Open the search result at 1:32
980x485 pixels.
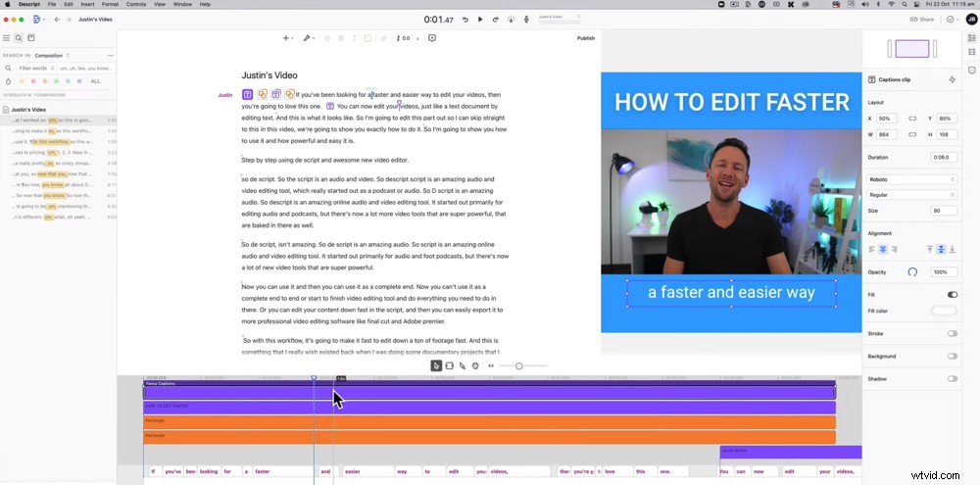pyautogui.click(x=60, y=120)
